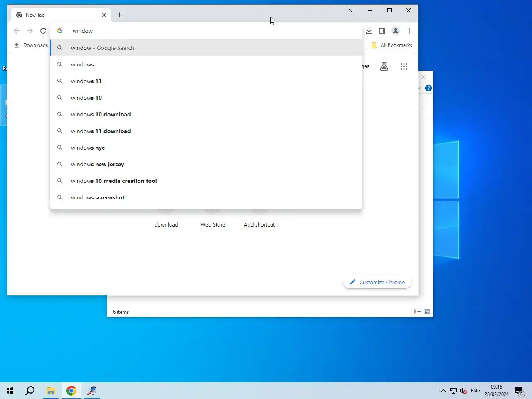Choose 'windows nyc' suggestion
Image resolution: width=532 pixels, height=399 pixels.
tap(206, 148)
